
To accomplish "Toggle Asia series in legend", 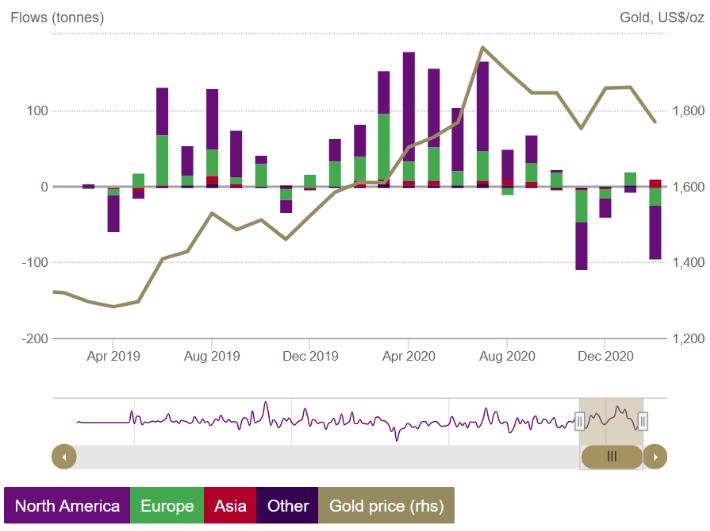I will [x=230, y=506].
